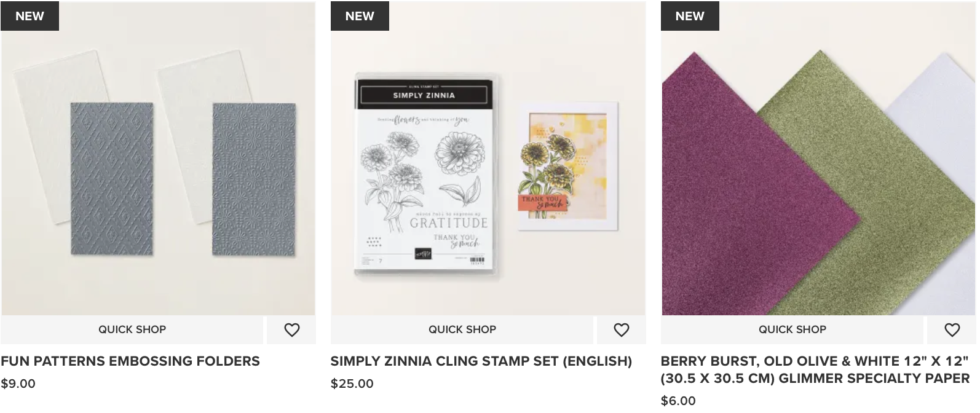Click the Simply Zinnia stamp case image
Viewport: 980px width, 413px height.
click(x=427, y=175)
